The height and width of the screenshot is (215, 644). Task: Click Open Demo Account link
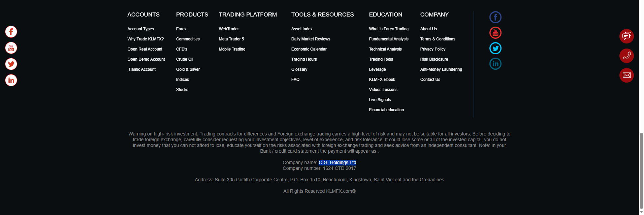(146, 59)
